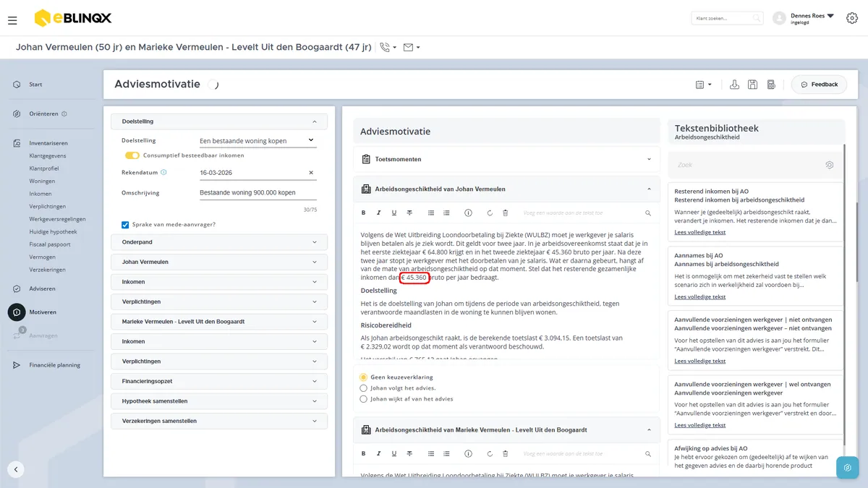Image resolution: width=868 pixels, height=488 pixels.
Task: Open the phone dropdown next to client names
Action: [x=388, y=48]
